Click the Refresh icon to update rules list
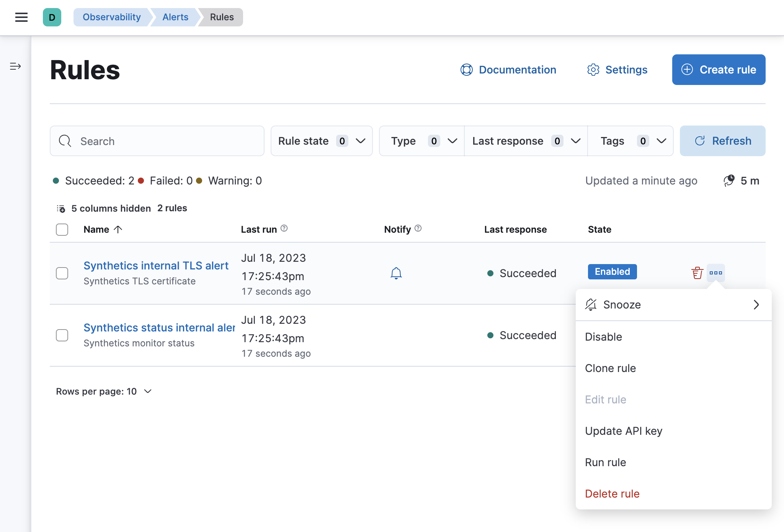This screenshot has height=532, width=784. click(x=700, y=141)
